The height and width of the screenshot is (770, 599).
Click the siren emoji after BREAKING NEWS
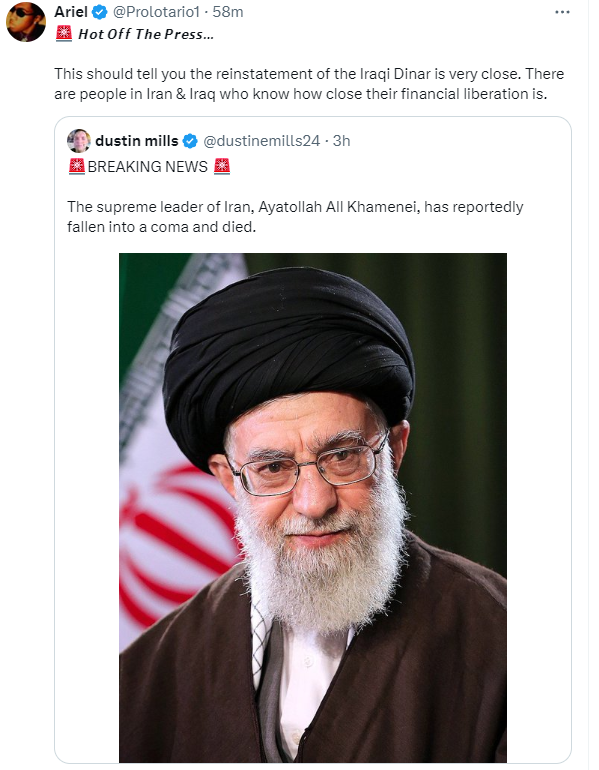point(221,166)
